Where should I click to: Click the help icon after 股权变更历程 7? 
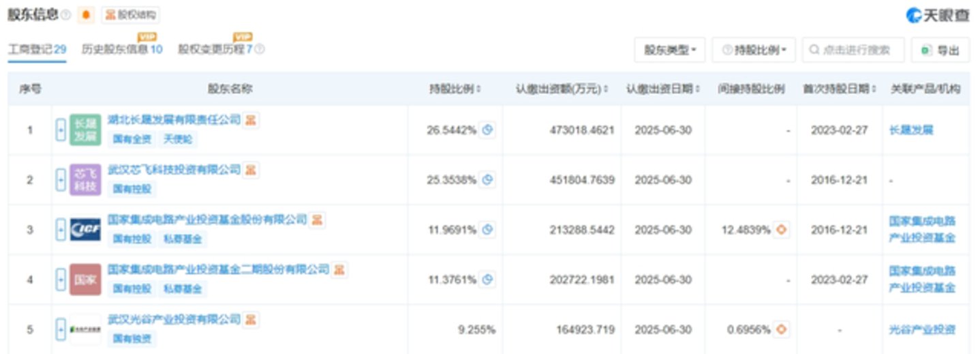click(260, 49)
